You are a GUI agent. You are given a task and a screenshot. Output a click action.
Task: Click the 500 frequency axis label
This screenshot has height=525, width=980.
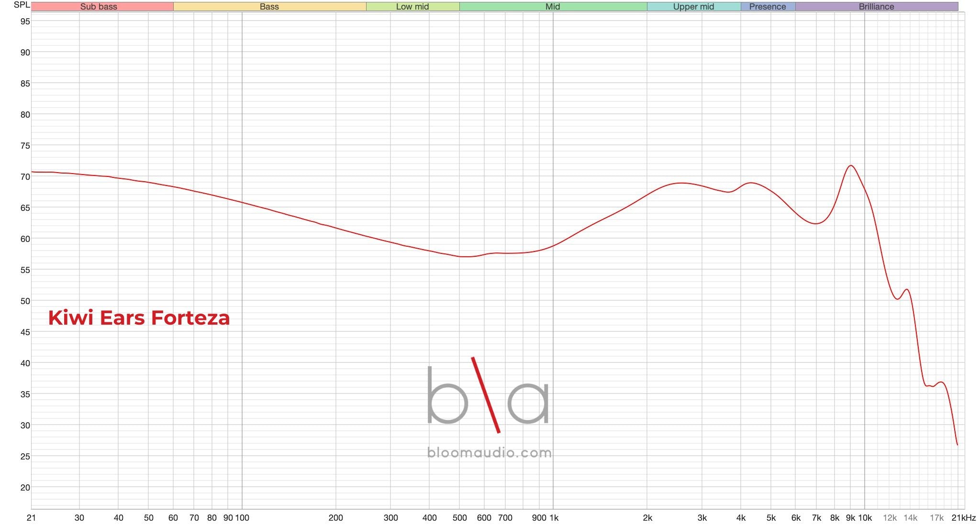(460, 518)
